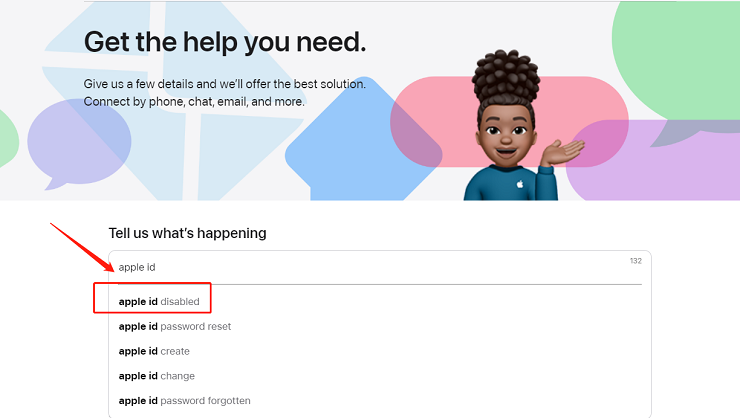Click the "Get the help you need." heading
The width and height of the screenshot is (740, 418).
(225, 42)
